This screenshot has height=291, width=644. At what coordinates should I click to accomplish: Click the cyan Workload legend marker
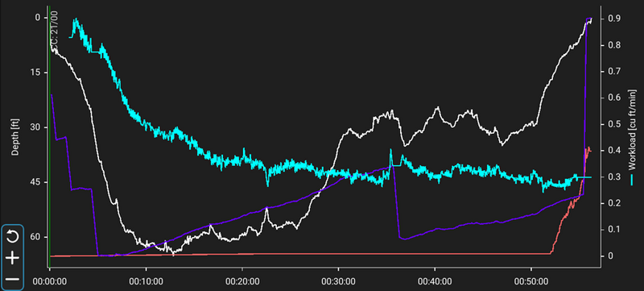(x=632, y=179)
